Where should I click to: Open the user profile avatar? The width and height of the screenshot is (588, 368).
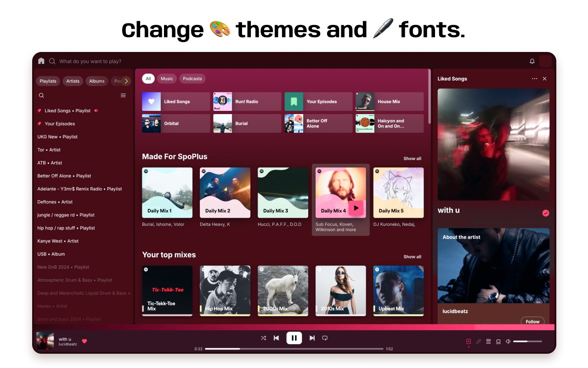coord(545,61)
